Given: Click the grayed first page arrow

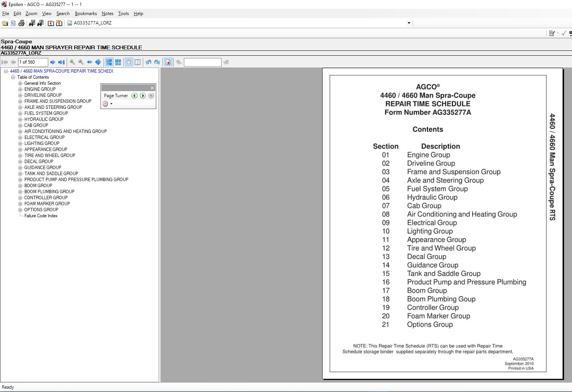Looking at the screenshot, I should pos(5,62).
